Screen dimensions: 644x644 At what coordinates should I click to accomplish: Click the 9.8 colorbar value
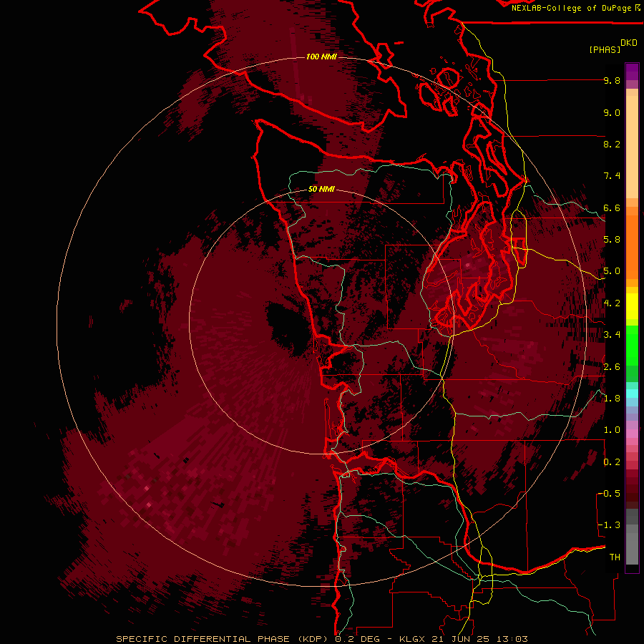tap(612, 80)
